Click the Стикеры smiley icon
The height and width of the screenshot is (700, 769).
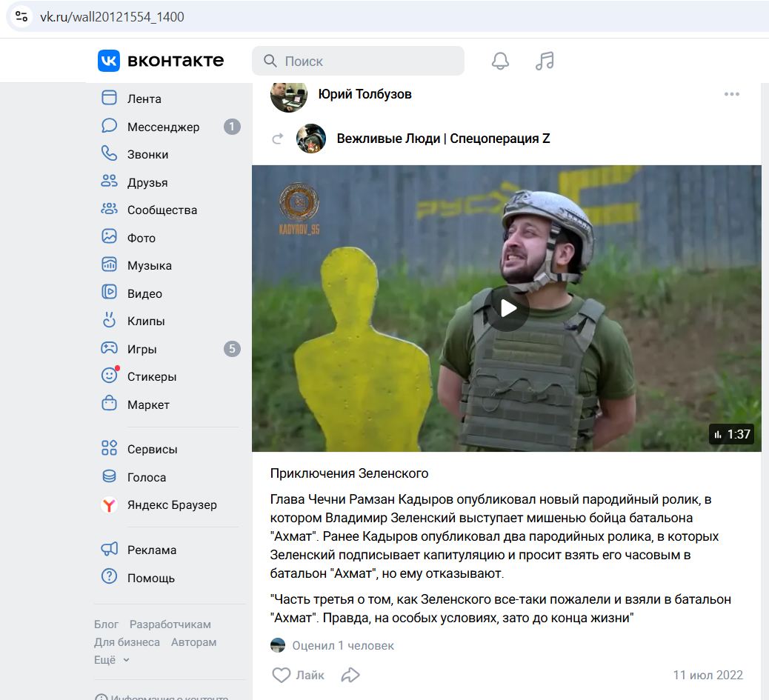click(x=109, y=376)
